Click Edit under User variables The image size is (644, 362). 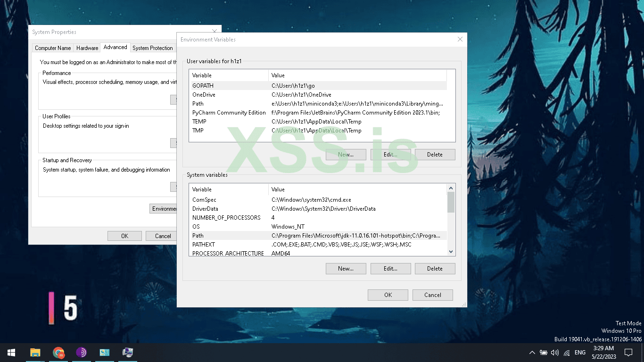tap(390, 155)
